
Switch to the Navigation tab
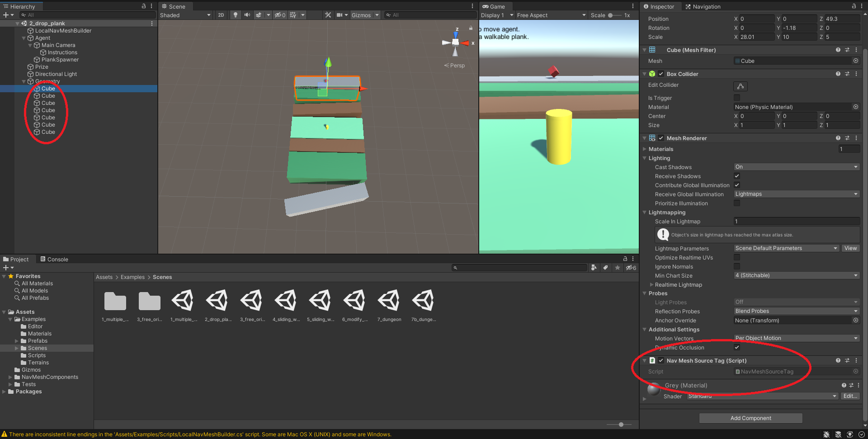click(703, 6)
